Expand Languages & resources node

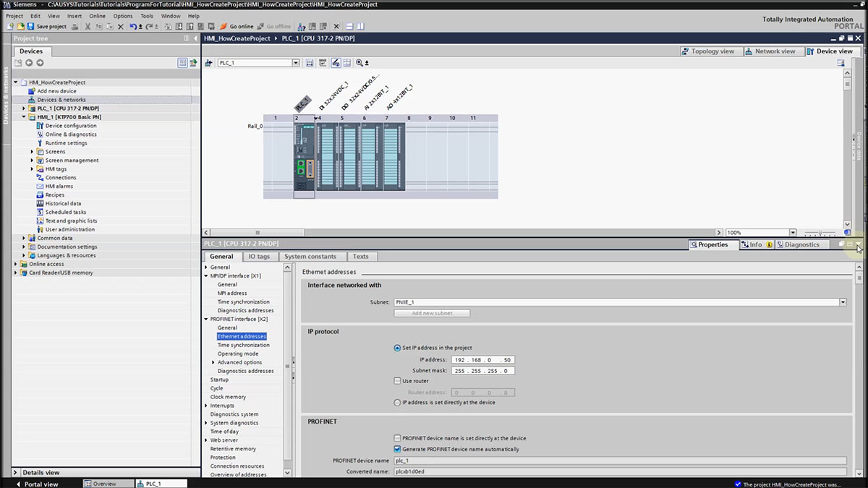coord(24,255)
